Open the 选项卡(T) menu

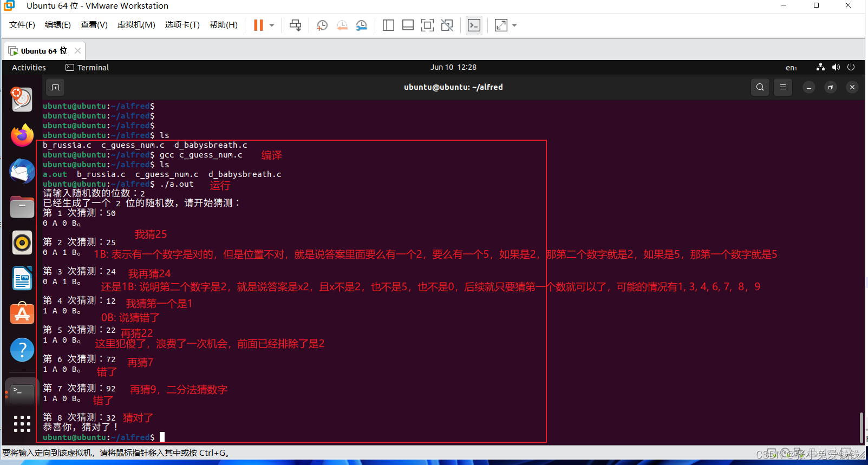click(182, 25)
